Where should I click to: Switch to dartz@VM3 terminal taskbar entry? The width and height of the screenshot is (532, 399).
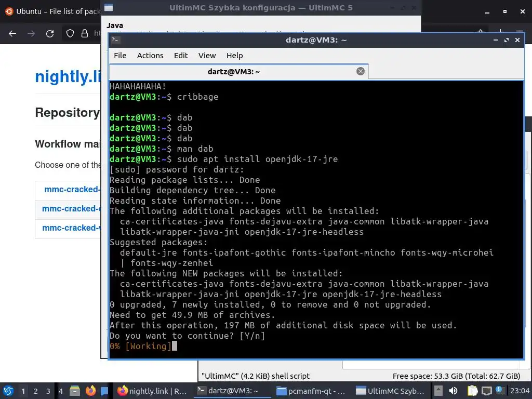click(233, 391)
